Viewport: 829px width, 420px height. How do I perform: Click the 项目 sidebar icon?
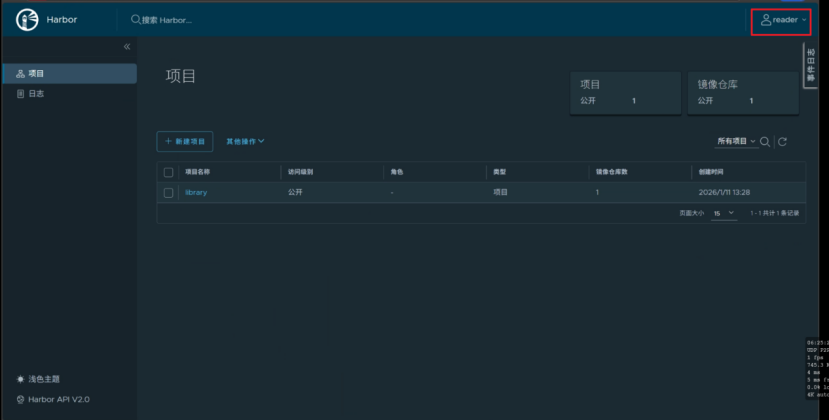click(x=20, y=74)
